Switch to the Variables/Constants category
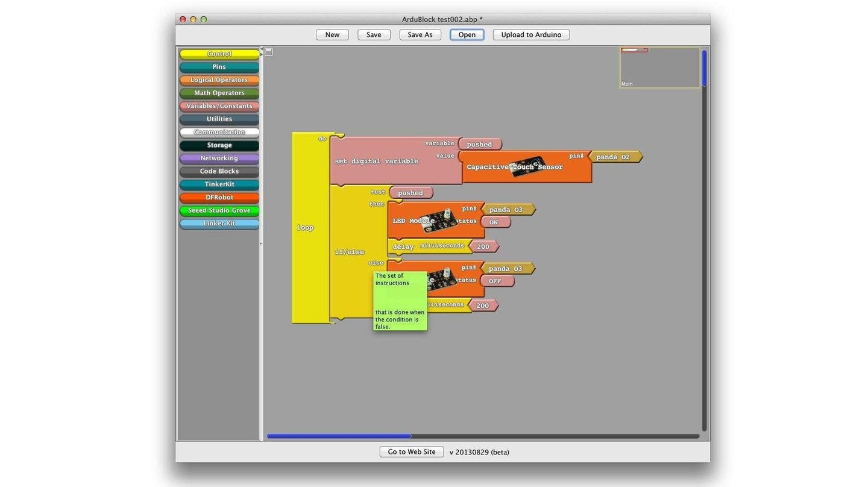Viewport: 868px width, 487px height. (x=219, y=107)
